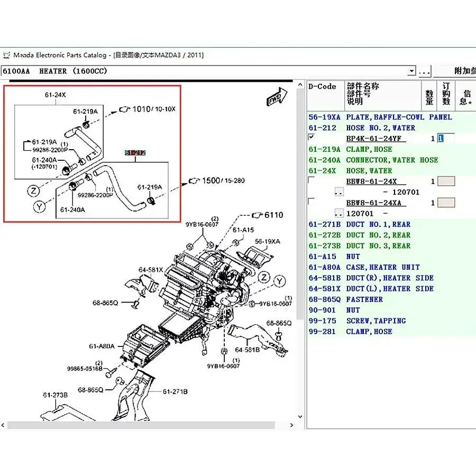
Task: Click the 61-273B label in the diagram
Action: tap(55, 395)
